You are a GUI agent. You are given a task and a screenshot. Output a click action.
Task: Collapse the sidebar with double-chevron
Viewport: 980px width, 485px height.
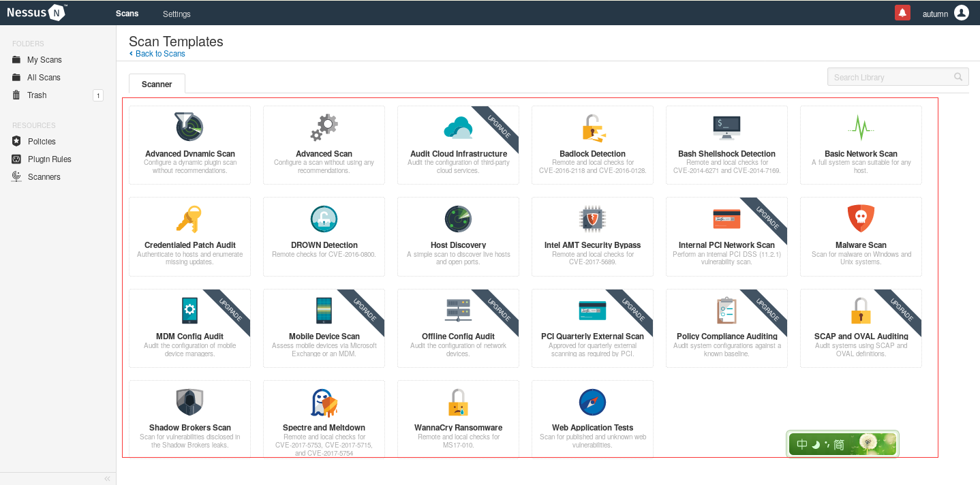[107, 479]
